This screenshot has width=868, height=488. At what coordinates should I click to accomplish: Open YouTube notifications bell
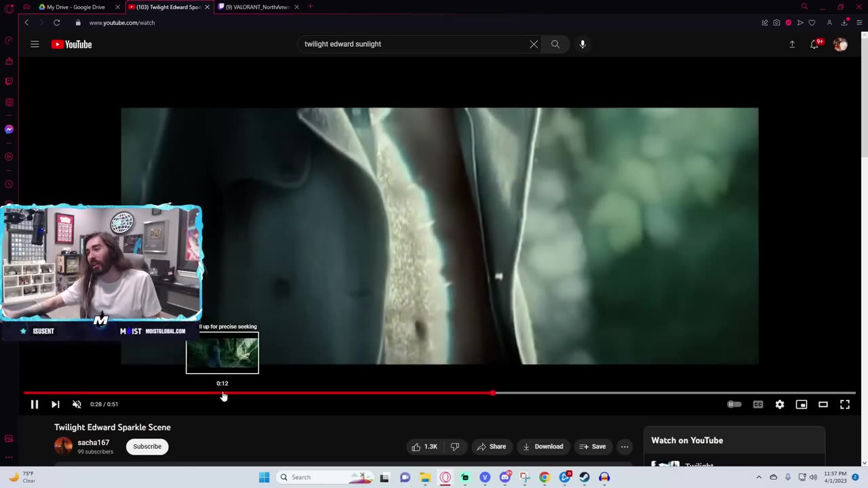tap(814, 44)
